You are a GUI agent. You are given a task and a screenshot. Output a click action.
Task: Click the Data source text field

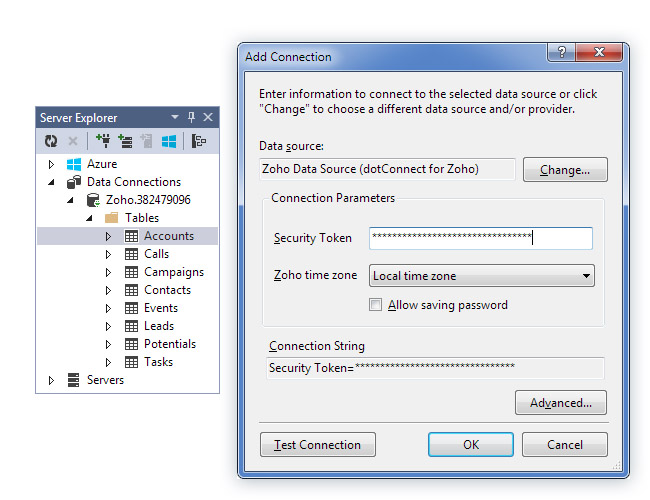click(x=387, y=169)
